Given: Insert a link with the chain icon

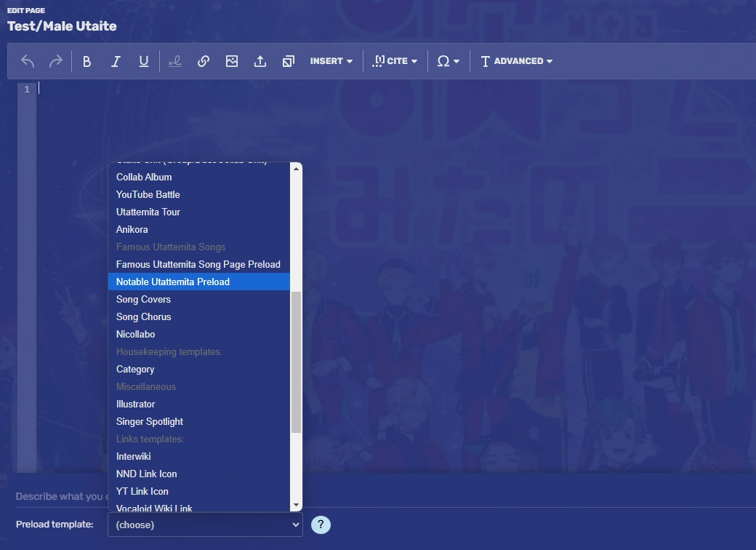Looking at the screenshot, I should (x=204, y=61).
